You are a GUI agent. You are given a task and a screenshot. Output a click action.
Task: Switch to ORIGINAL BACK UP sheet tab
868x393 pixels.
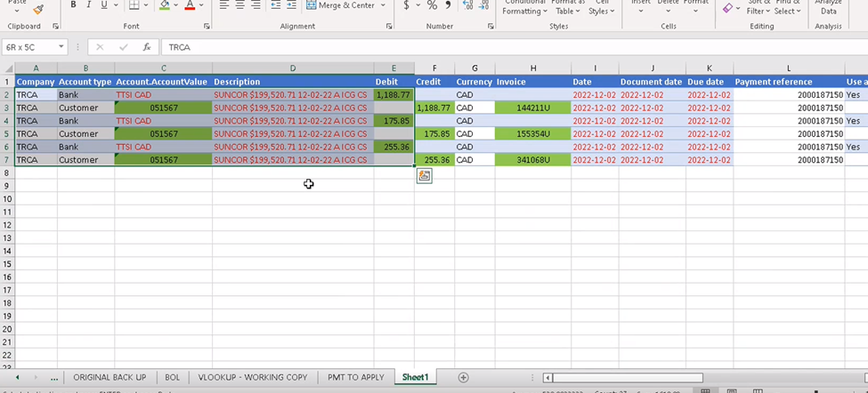[110, 378]
